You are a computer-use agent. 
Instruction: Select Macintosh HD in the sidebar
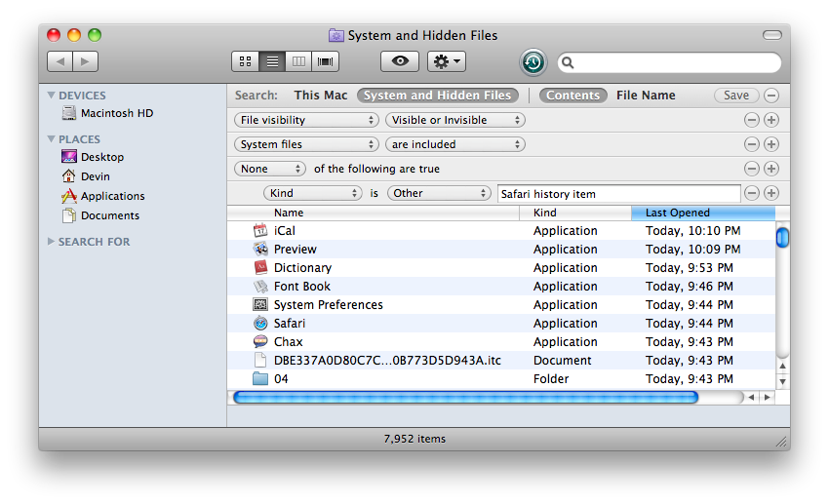pos(107,113)
